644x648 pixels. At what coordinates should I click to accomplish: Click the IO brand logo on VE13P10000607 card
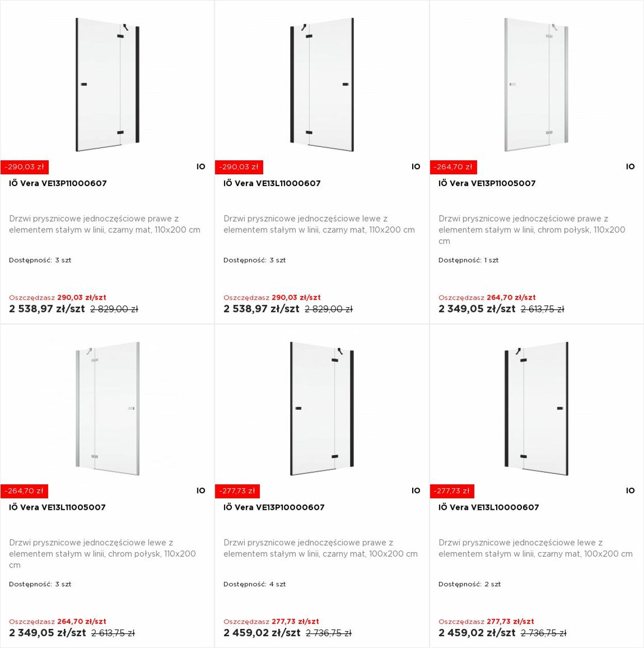[x=416, y=491]
